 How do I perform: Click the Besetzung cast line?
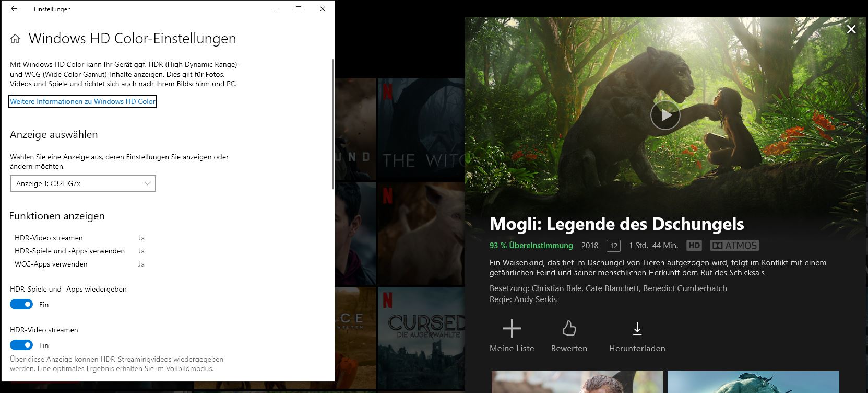click(x=608, y=288)
